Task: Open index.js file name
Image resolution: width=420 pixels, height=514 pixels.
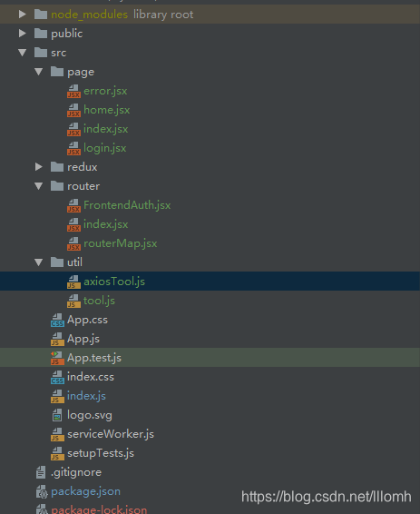Action: (86, 396)
